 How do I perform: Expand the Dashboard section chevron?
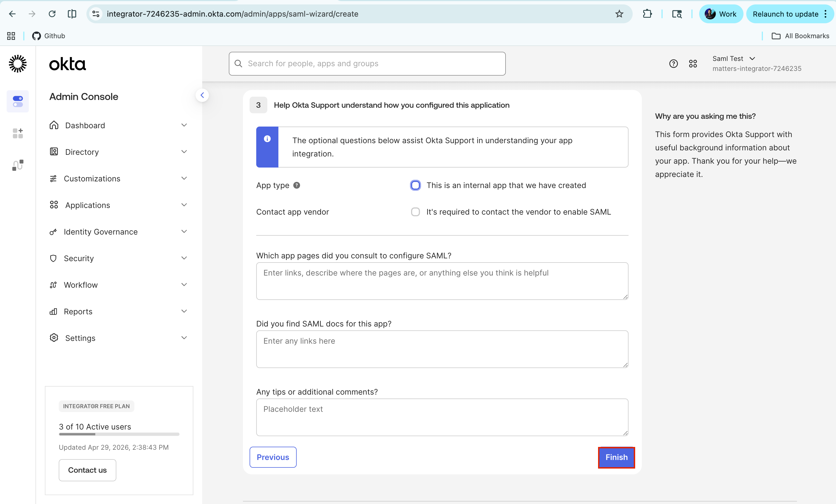point(184,125)
